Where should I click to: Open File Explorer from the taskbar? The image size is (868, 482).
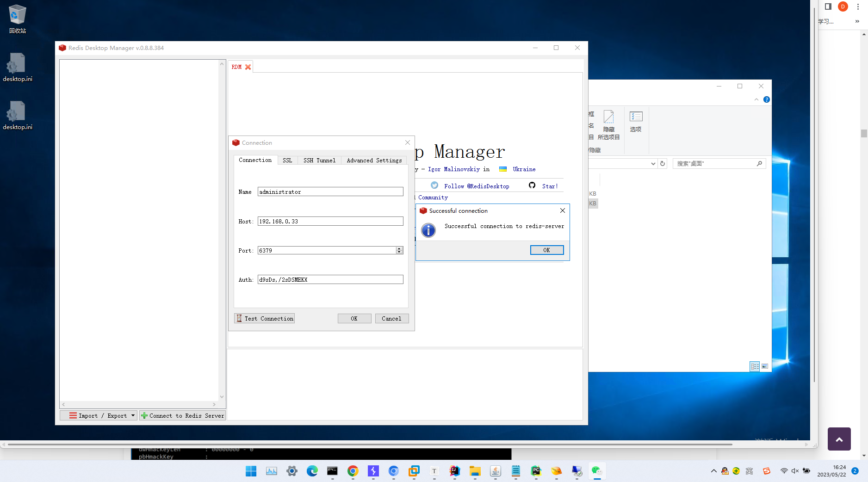(x=475, y=471)
